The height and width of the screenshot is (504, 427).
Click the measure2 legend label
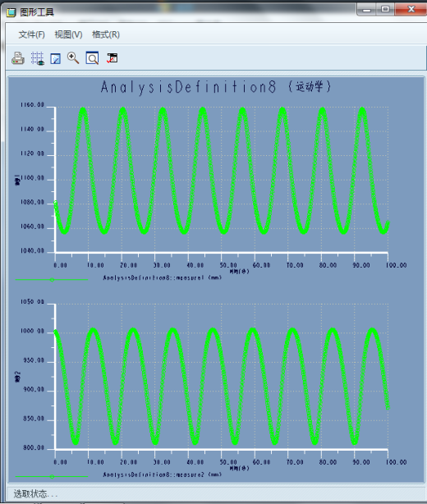pos(163,474)
